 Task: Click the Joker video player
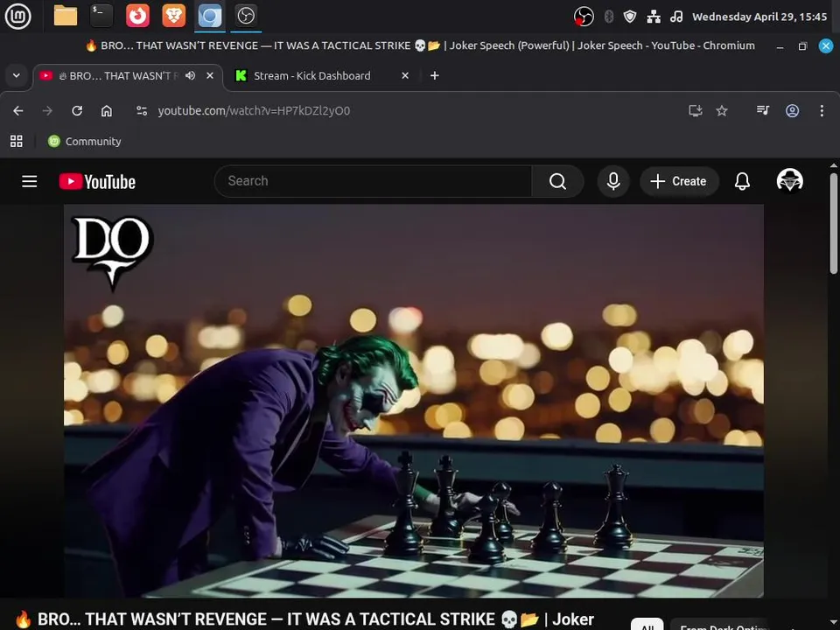pyautogui.click(x=414, y=401)
